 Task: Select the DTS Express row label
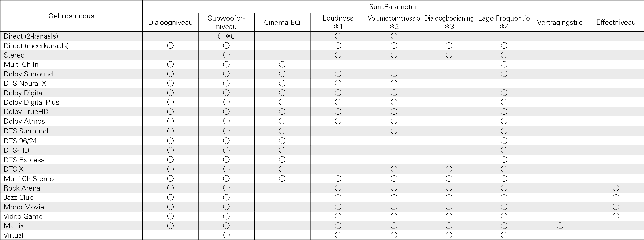tap(24, 160)
